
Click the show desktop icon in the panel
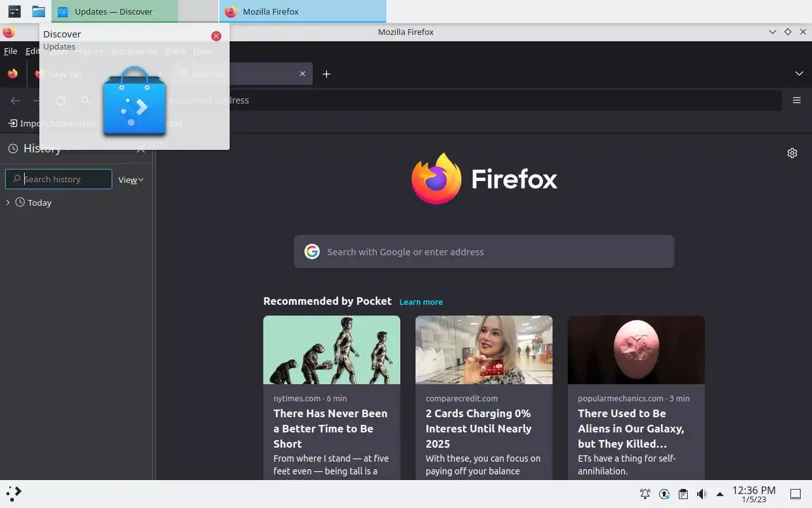[x=796, y=494]
